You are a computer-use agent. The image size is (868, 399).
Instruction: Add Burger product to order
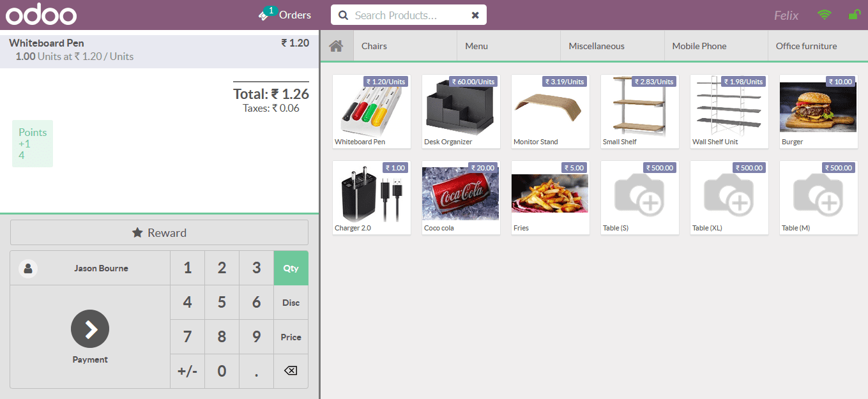819,112
